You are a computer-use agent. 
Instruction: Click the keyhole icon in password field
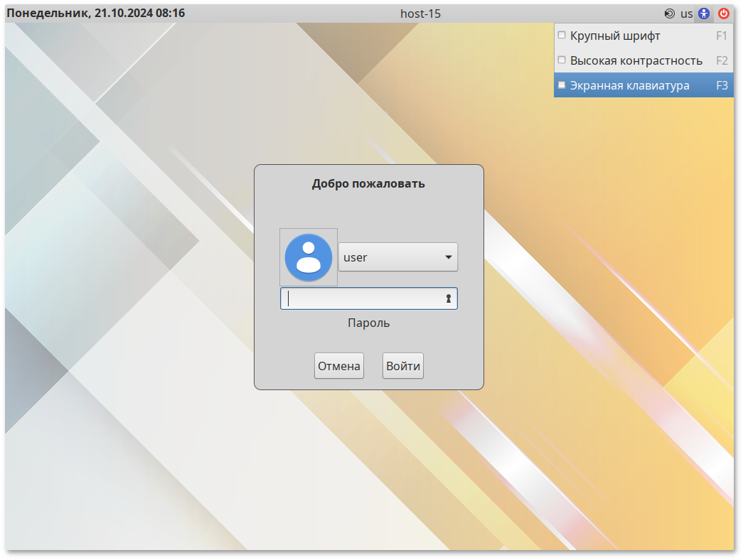pos(449,299)
